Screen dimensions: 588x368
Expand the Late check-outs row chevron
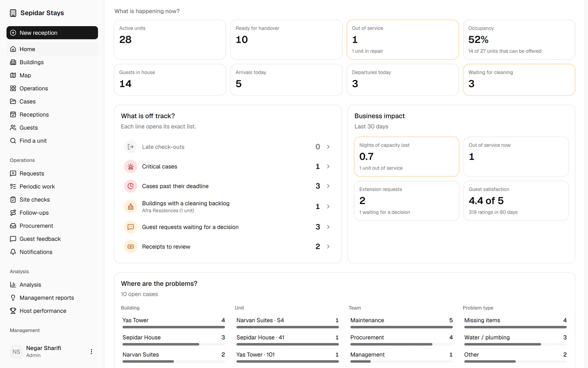(328, 147)
